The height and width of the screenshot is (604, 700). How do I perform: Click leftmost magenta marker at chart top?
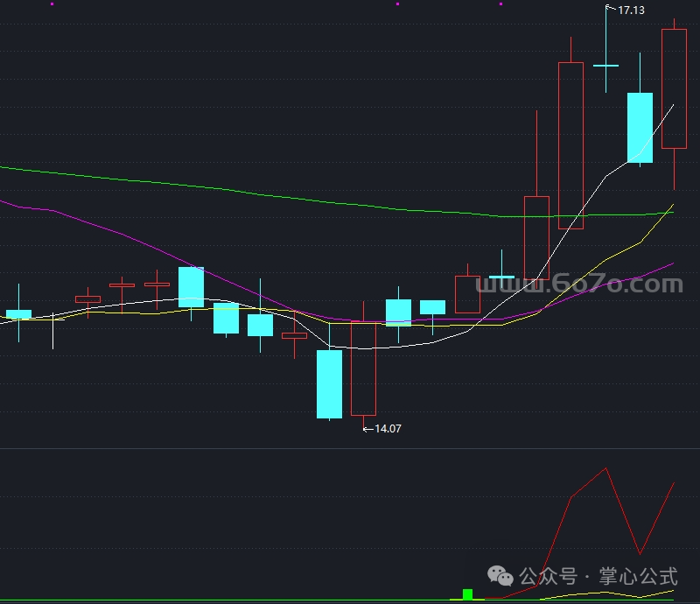(52, 4)
